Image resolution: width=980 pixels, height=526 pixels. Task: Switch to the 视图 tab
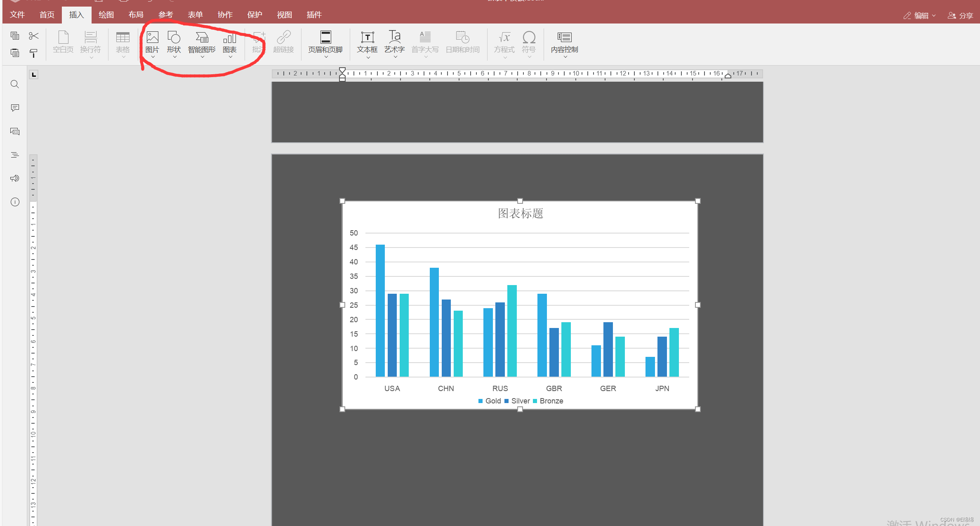click(284, 15)
